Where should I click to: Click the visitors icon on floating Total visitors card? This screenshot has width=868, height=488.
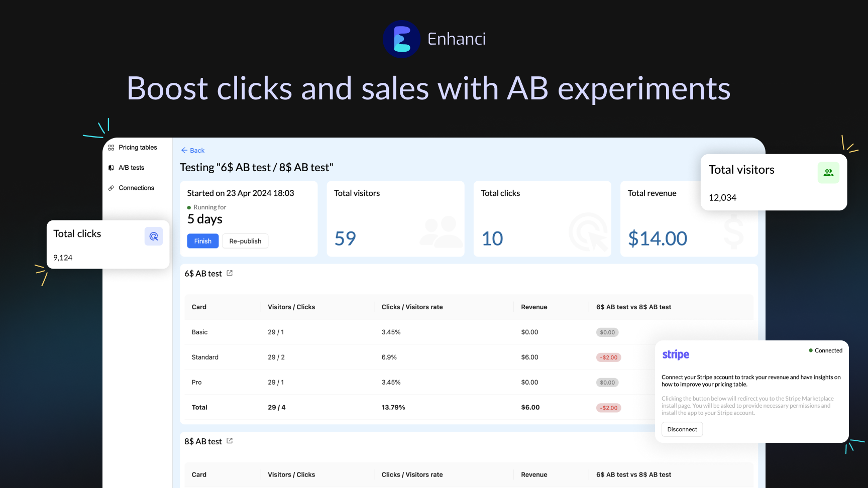click(828, 173)
